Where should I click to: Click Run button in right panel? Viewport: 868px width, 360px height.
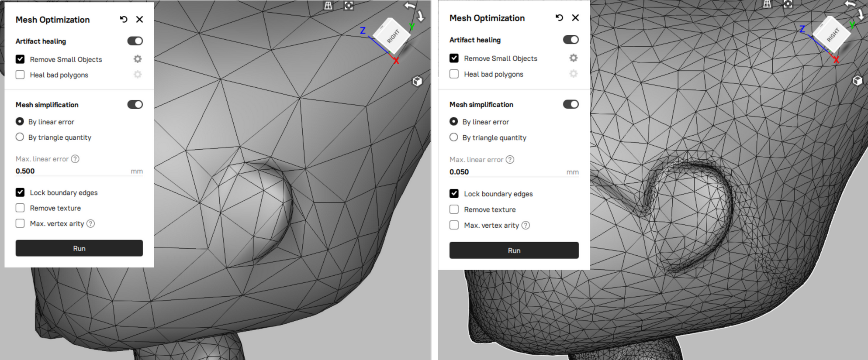[x=514, y=250]
